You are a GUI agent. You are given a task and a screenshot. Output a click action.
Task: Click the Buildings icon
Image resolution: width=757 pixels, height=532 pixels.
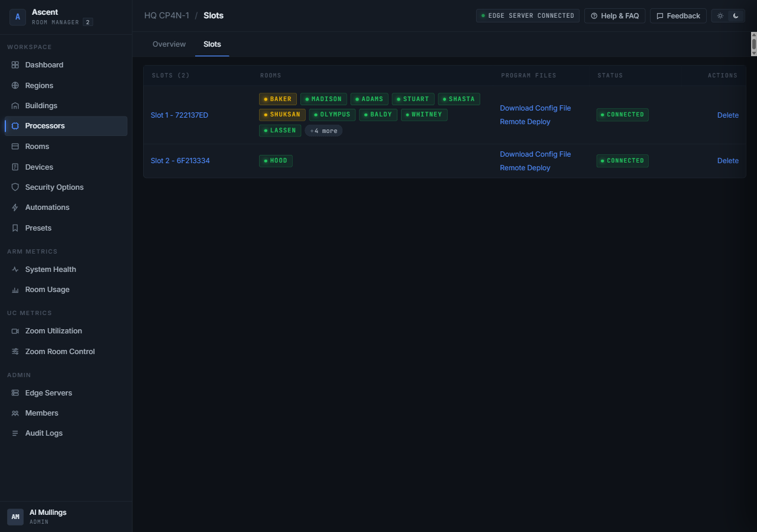pos(15,106)
